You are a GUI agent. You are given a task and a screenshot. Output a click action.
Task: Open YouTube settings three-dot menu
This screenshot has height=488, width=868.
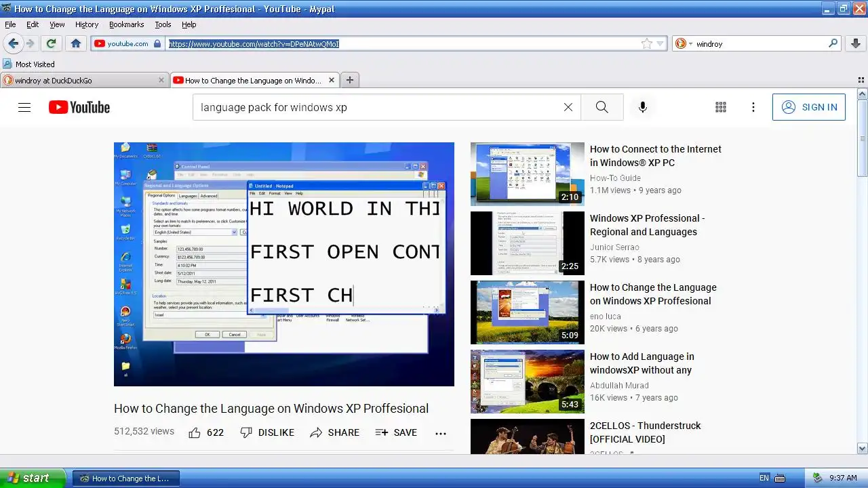(x=753, y=107)
